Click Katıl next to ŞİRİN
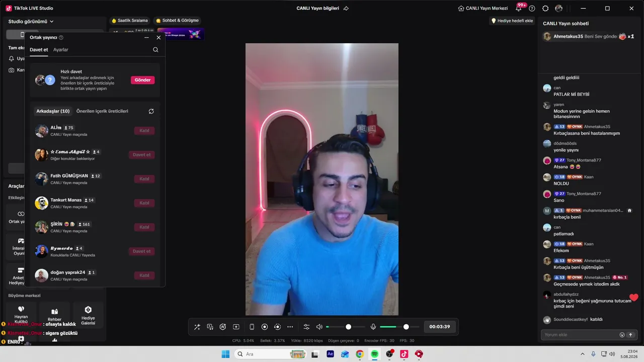The height and width of the screenshot is (362, 644). coord(144,227)
